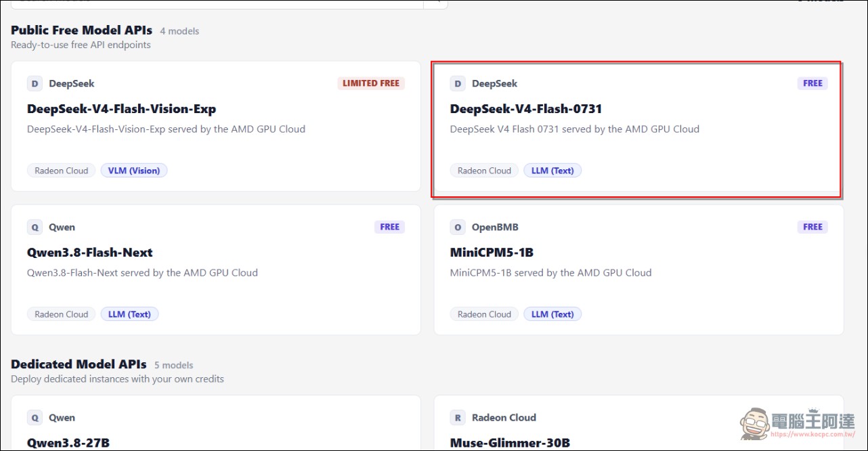Image resolution: width=868 pixels, height=451 pixels.
Task: Click the D icon on the Vision-Exp card
Action: [35, 83]
